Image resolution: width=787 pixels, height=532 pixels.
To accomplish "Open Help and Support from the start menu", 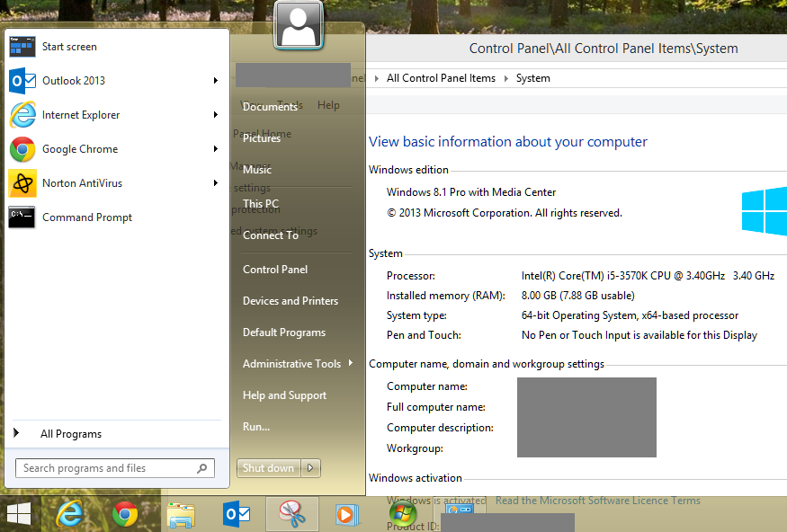I will click(x=284, y=395).
